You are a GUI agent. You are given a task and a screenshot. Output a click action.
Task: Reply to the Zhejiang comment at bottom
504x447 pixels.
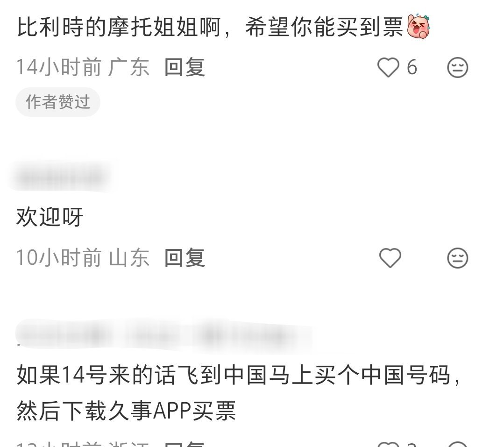(185, 444)
